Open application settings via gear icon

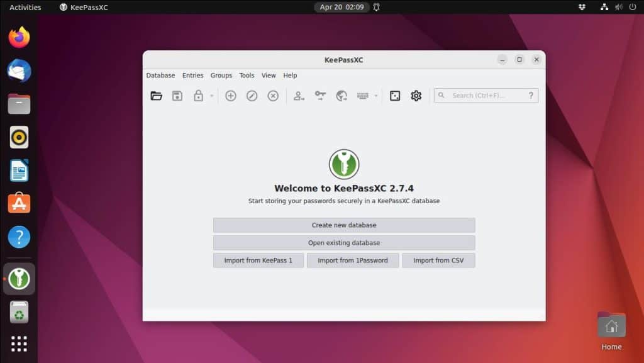coord(416,96)
